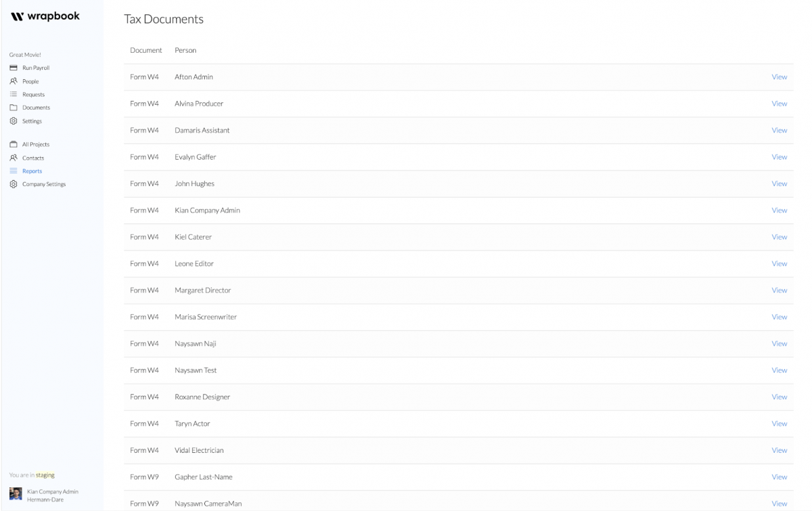
Task: Open the Reports menu item
Action: (x=32, y=171)
